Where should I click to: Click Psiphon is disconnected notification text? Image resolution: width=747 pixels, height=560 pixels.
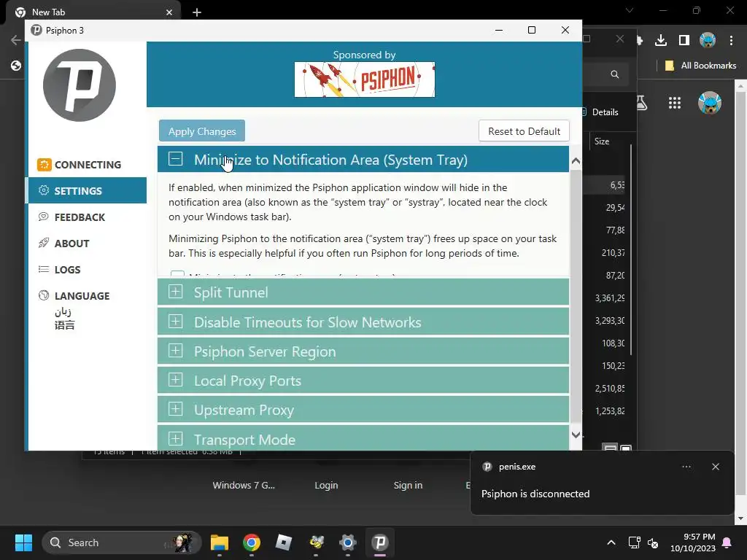coord(535,494)
